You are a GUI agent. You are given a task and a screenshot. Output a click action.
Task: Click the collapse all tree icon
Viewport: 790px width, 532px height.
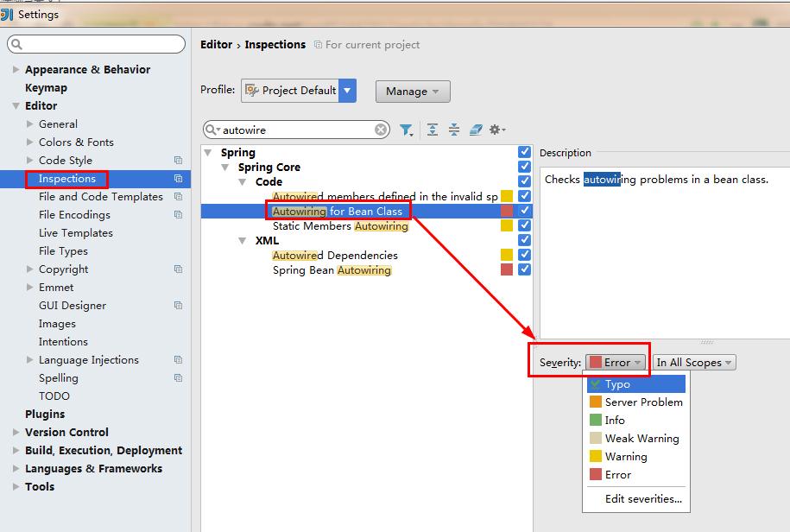454,130
